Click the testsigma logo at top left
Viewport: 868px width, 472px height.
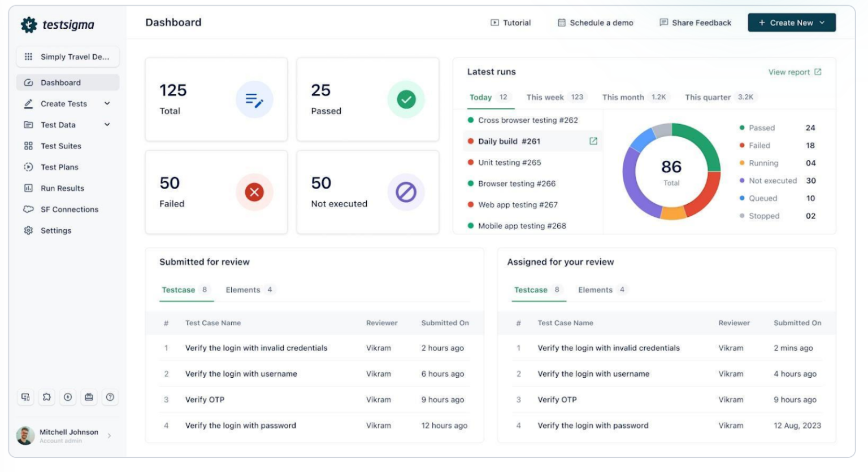[x=57, y=24]
